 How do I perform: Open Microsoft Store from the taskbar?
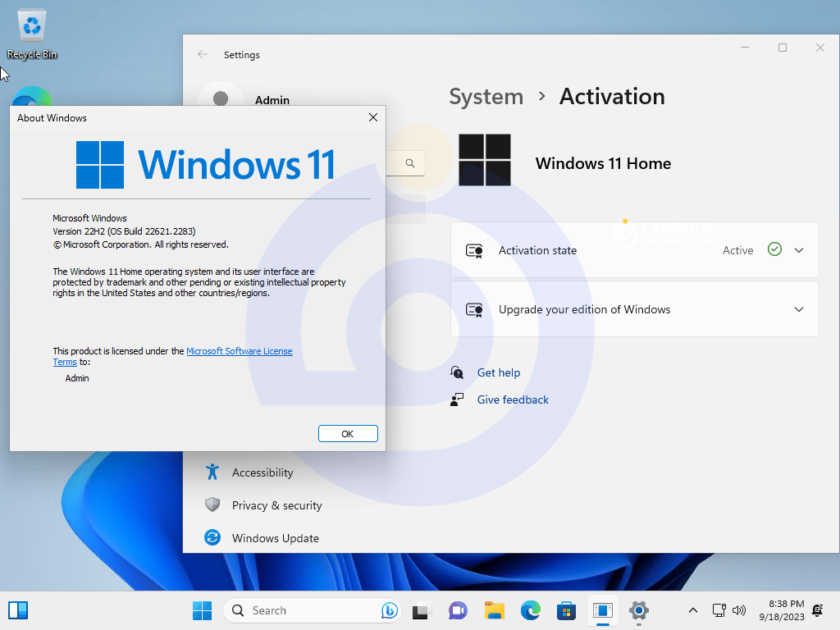(566, 610)
